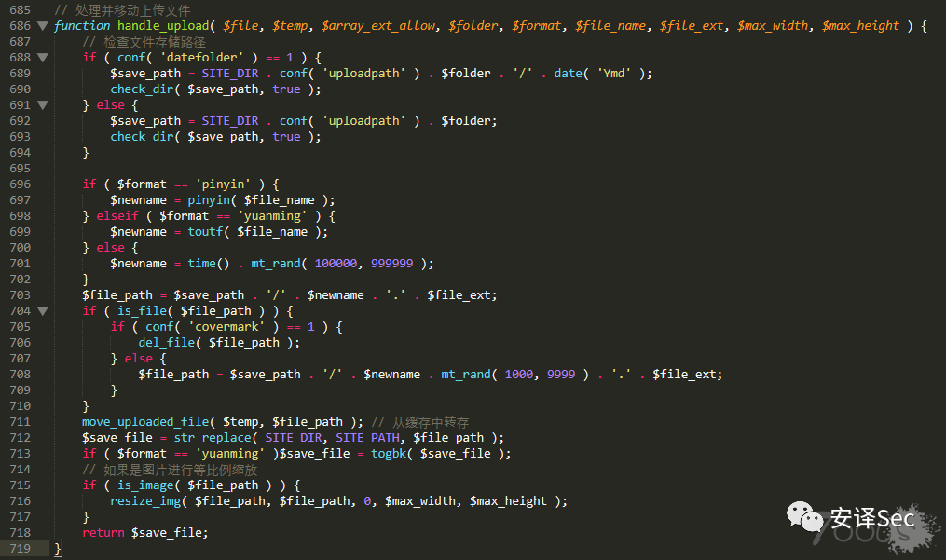The width and height of the screenshot is (946, 560).
Task: Click line number 686 in the gutter
Action: [20, 26]
